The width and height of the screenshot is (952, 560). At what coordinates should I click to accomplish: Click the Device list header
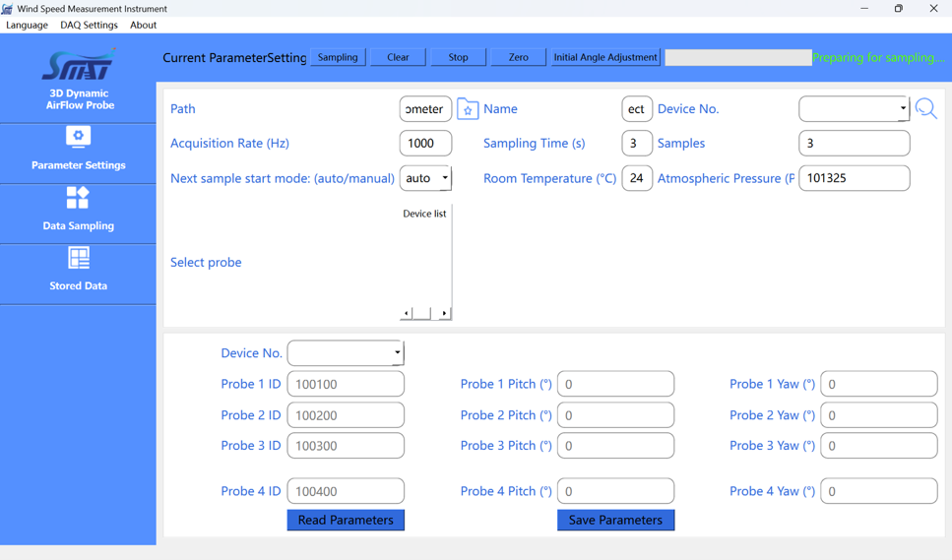point(424,214)
